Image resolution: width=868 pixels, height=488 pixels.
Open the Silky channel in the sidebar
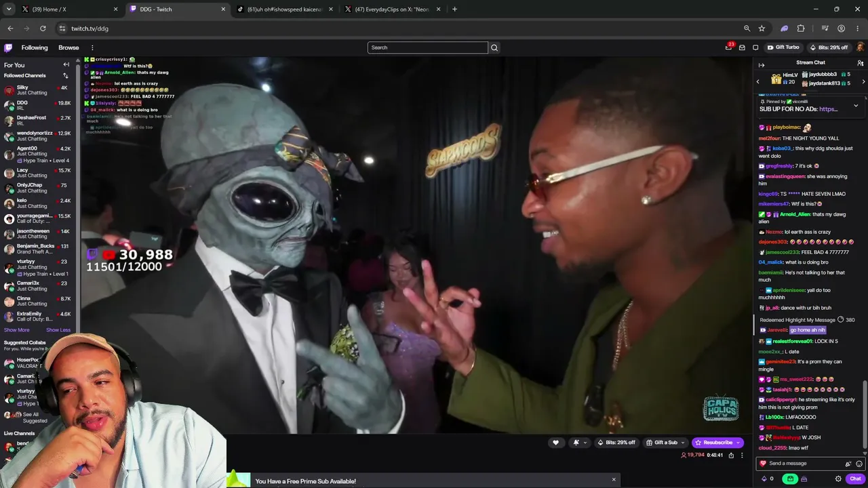(38, 90)
